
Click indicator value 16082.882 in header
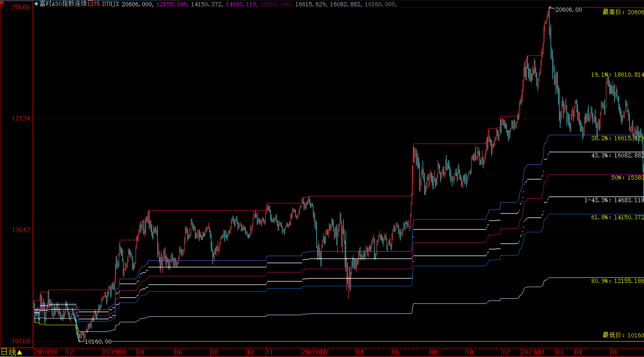point(345,4)
